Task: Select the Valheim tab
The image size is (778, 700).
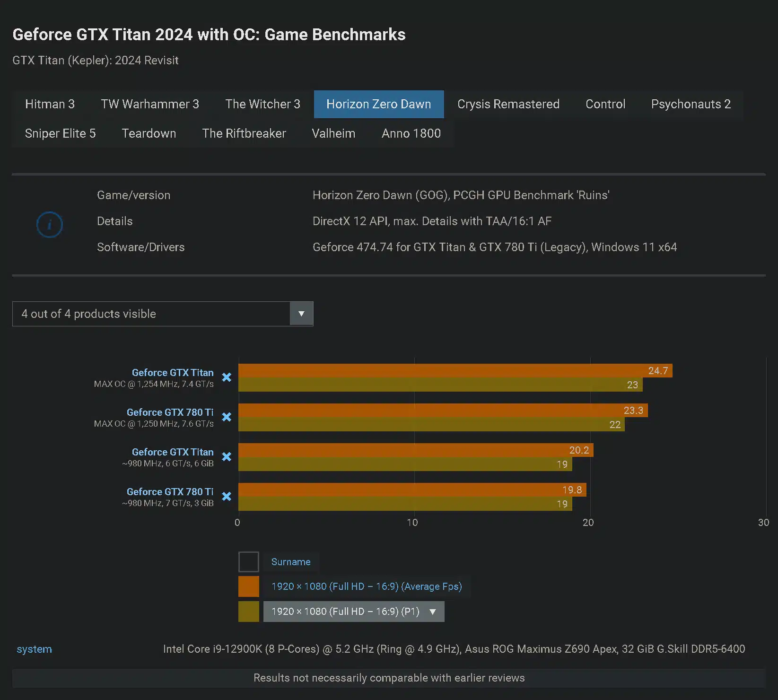Action: (333, 133)
